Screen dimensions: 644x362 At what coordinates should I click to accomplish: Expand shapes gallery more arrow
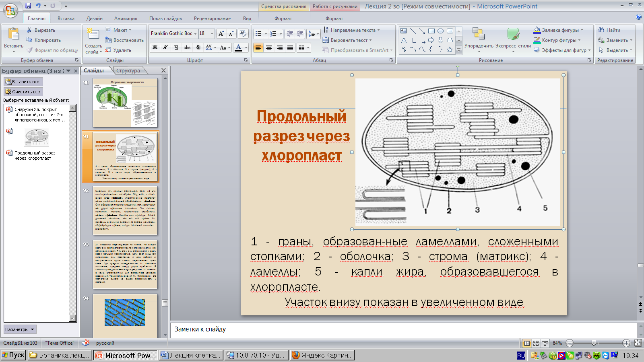458,50
